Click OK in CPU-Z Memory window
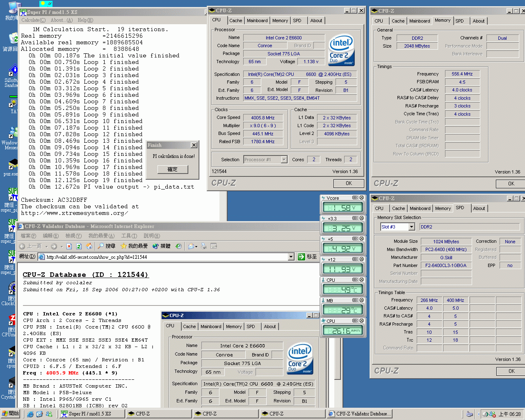525x420 pixels. (511, 184)
